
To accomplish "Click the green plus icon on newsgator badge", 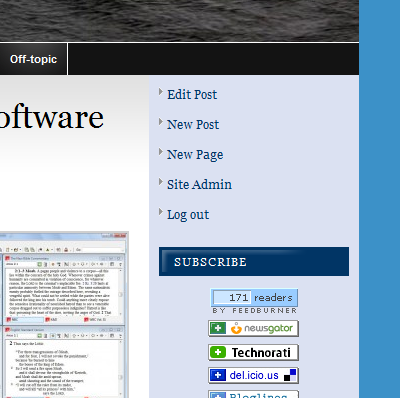I will point(218,328).
